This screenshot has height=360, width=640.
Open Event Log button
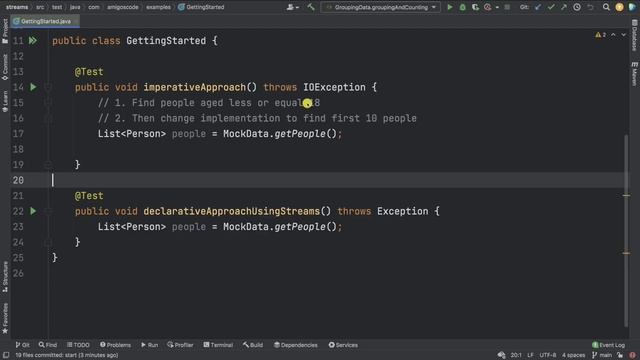[608, 345]
